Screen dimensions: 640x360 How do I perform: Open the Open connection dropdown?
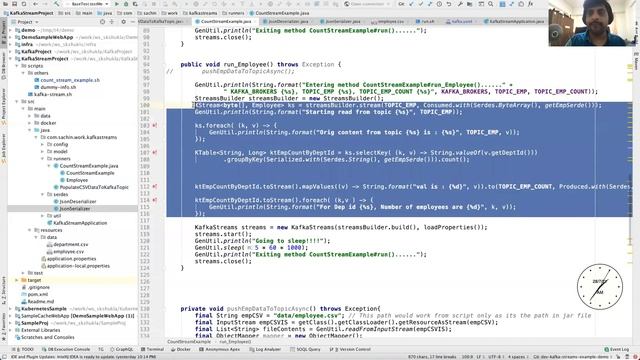366,4
